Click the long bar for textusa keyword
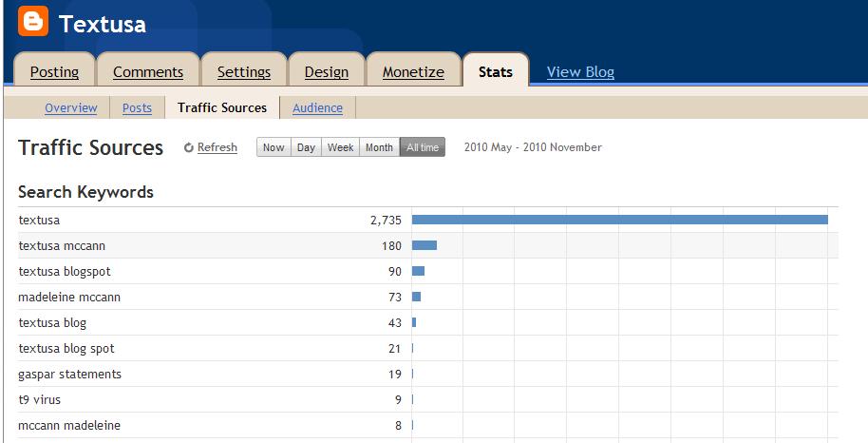The image size is (868, 443). tap(620, 220)
